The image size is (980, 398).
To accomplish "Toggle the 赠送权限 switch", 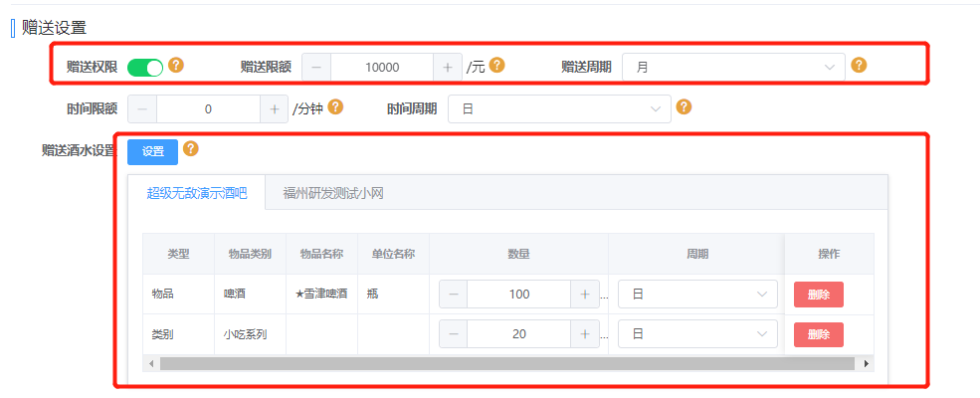I will click(145, 68).
